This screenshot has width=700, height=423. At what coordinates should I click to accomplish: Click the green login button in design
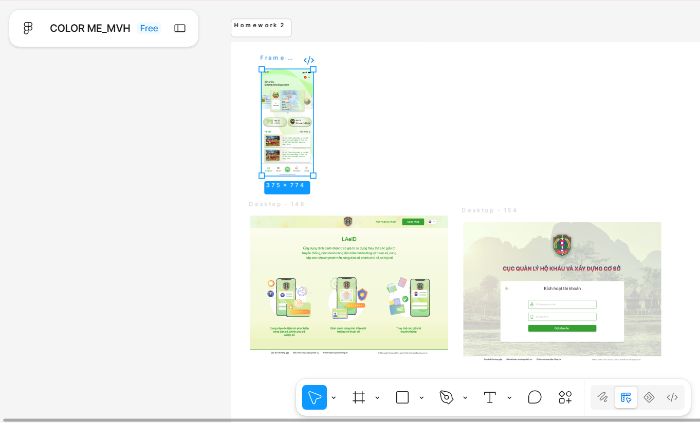tap(562, 328)
